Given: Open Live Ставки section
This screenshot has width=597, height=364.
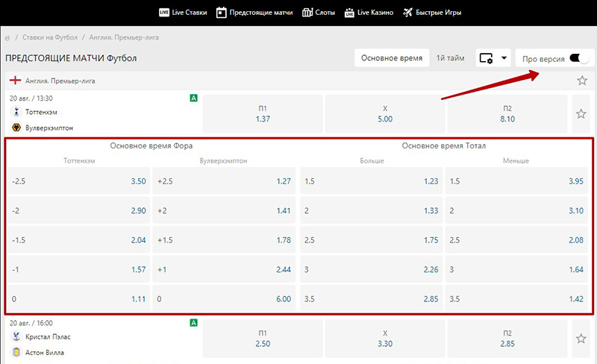Looking at the screenshot, I should tap(183, 13).
